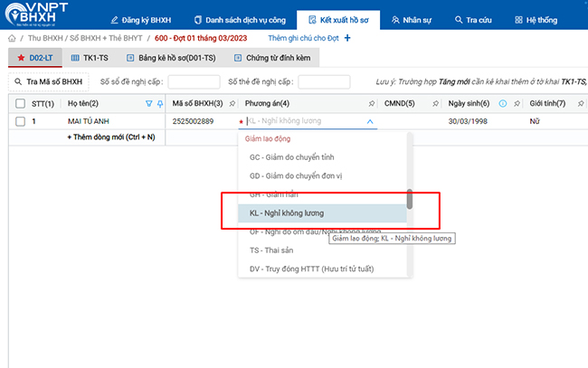The height and width of the screenshot is (368, 588).
Task: Open the Hệ thống menu
Action: coord(536,20)
